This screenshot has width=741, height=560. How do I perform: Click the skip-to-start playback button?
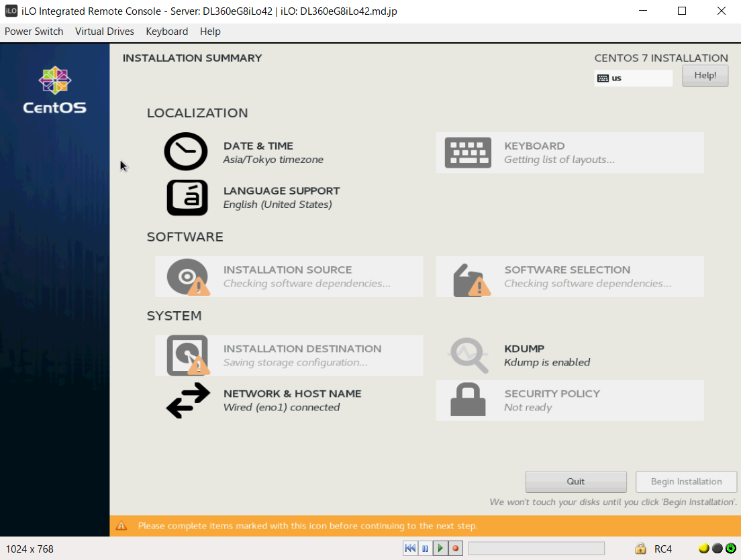(x=410, y=548)
